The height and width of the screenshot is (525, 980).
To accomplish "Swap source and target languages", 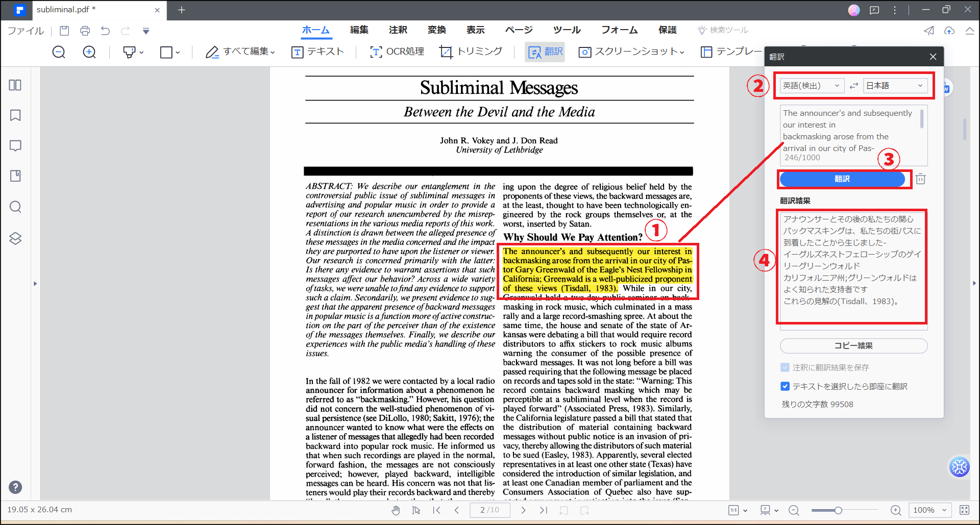I will (x=854, y=86).
